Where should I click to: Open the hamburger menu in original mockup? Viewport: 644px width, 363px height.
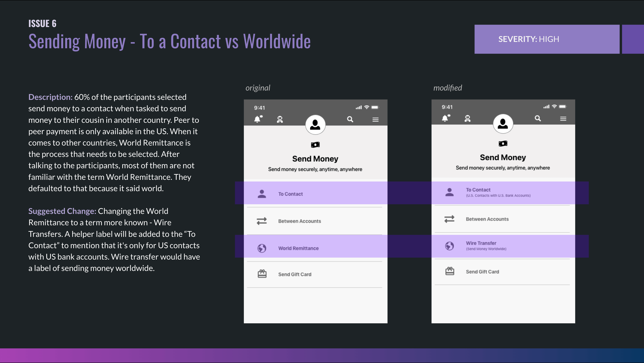pyautogui.click(x=375, y=119)
